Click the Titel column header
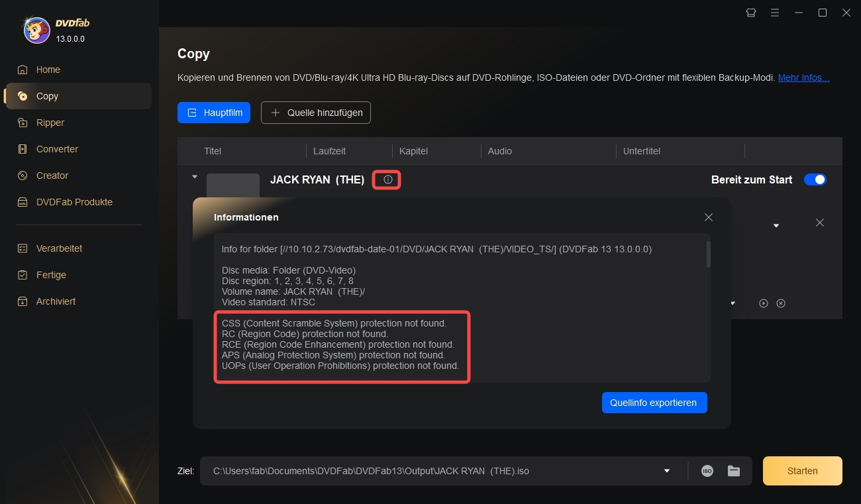Image resolution: width=861 pixels, height=504 pixels. 213,151
